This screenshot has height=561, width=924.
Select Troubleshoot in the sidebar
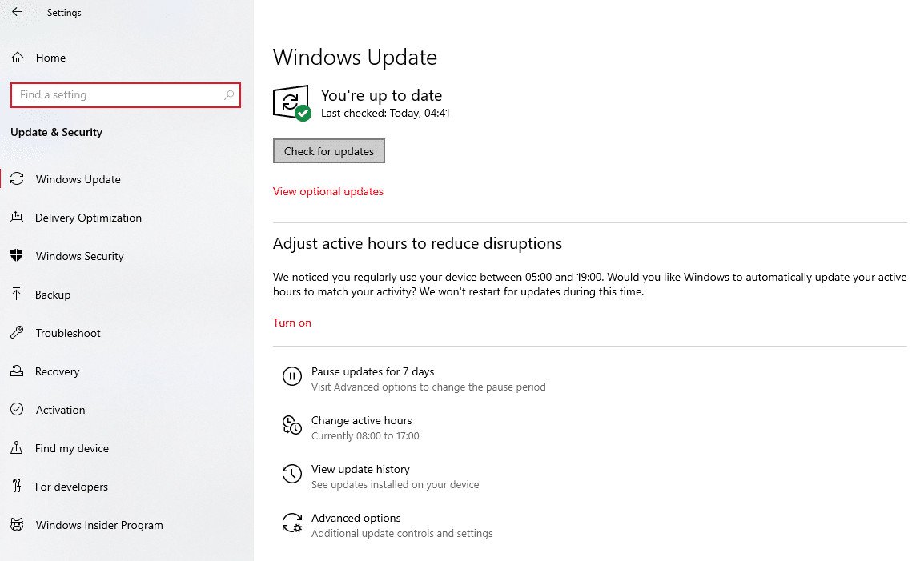pyautogui.click(x=68, y=333)
